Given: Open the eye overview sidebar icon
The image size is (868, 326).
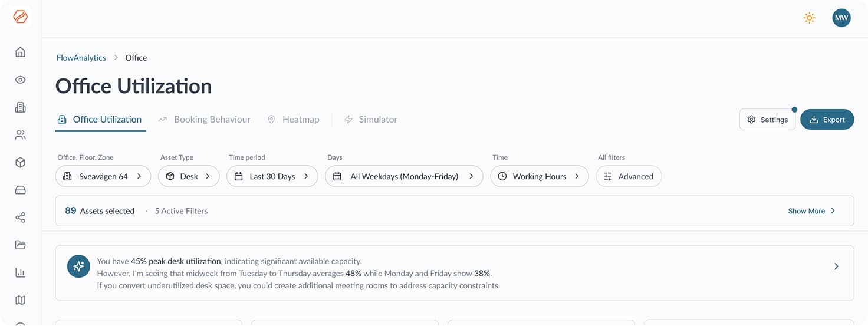Looking at the screenshot, I should point(21,80).
